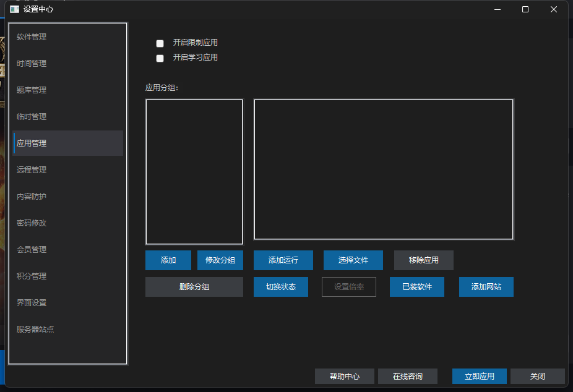Apply settings with 立即应用 button
This screenshot has width=573, height=392.
[480, 377]
